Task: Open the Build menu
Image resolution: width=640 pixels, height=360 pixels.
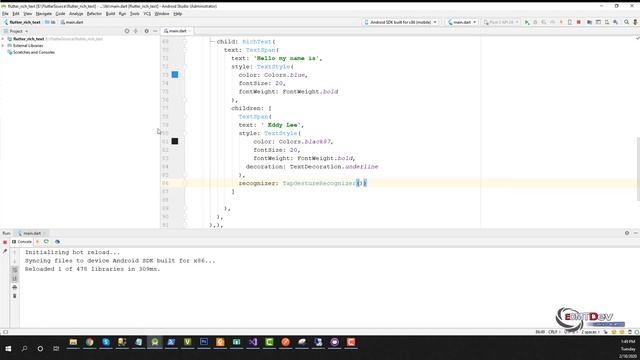Action: [110, 14]
